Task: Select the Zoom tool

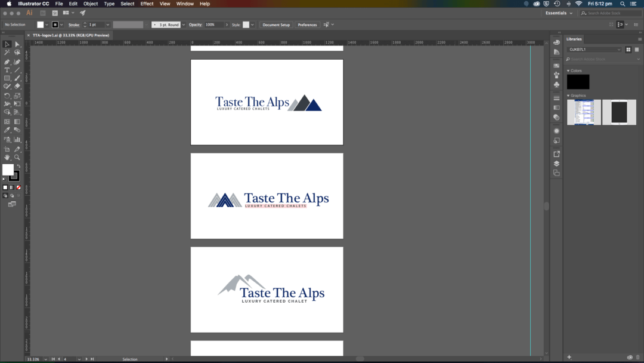Action: 17,158
